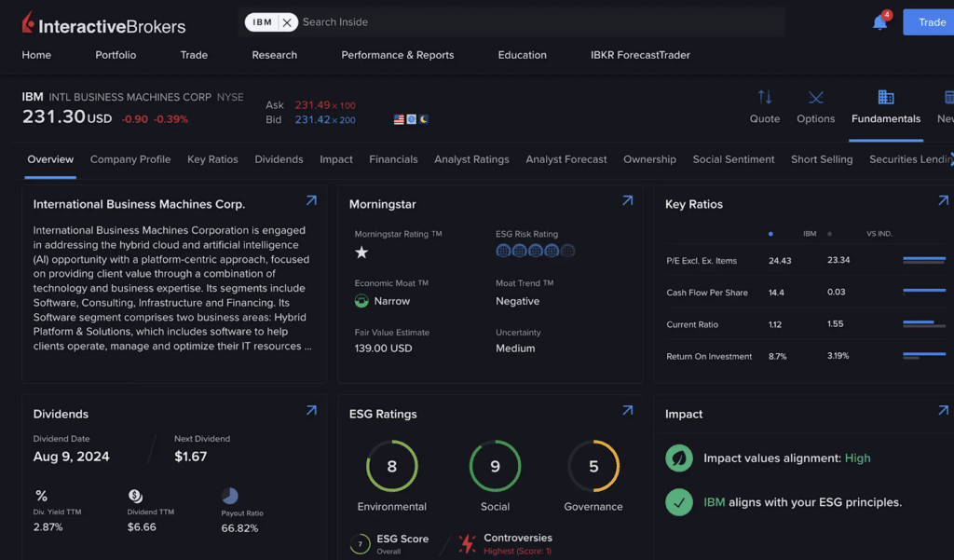
Task: Open the Trade menu item
Action: pyautogui.click(x=194, y=55)
